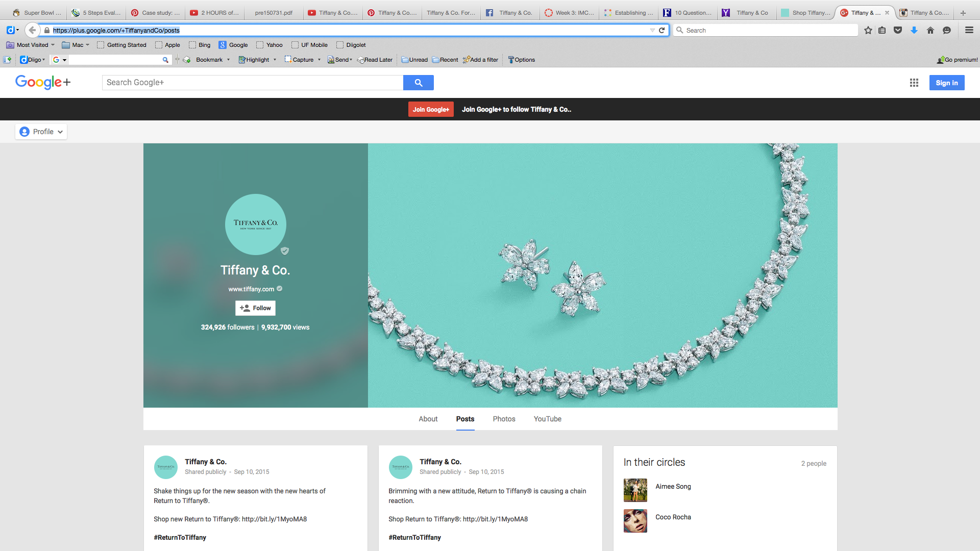Switch to the Photos tab
980x551 pixels.
[504, 419]
